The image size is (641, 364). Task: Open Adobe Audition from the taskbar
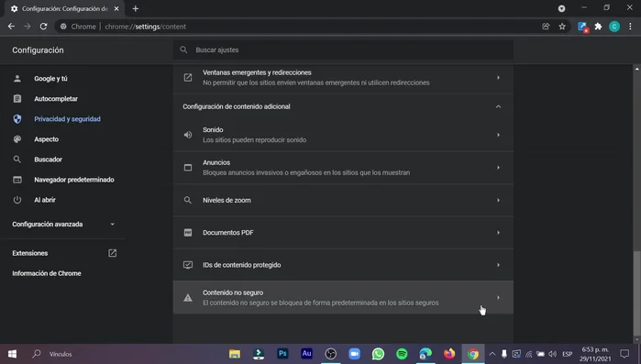point(306,354)
